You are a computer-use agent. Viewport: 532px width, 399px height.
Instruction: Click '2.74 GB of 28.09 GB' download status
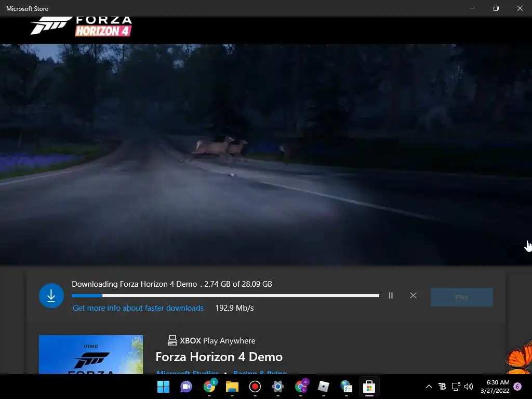(x=238, y=284)
